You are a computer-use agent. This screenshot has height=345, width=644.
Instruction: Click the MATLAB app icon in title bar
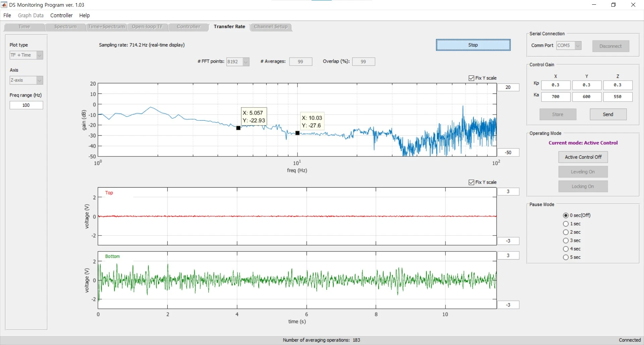coord(4,5)
